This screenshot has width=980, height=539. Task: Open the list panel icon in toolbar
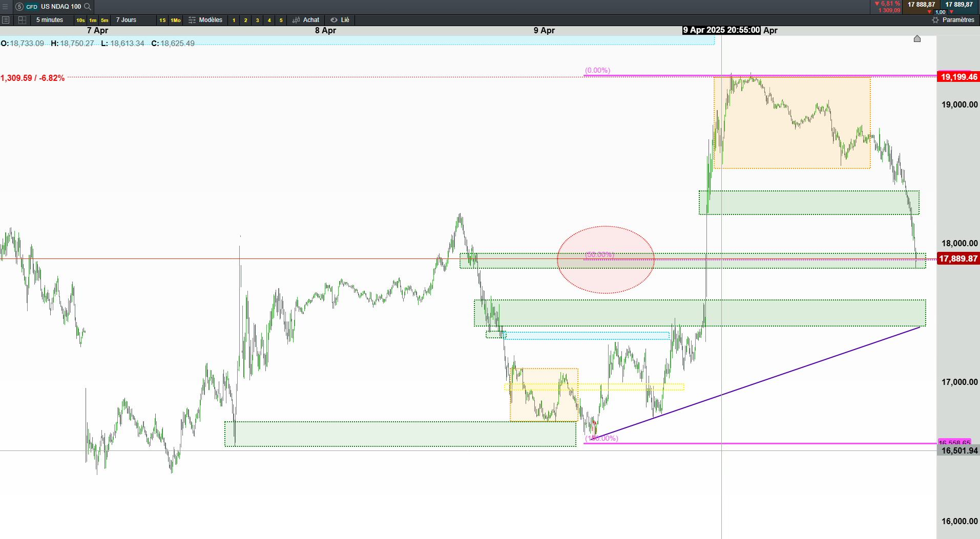pyautogui.click(x=6, y=20)
